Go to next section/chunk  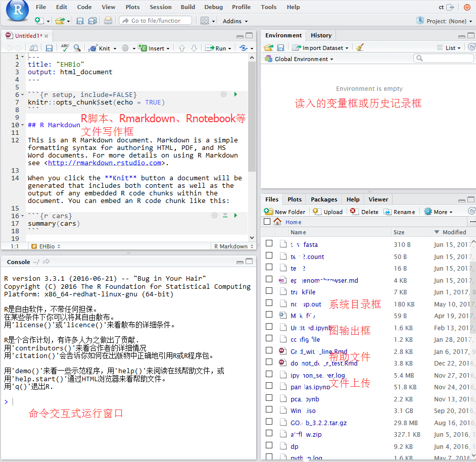(x=194, y=48)
